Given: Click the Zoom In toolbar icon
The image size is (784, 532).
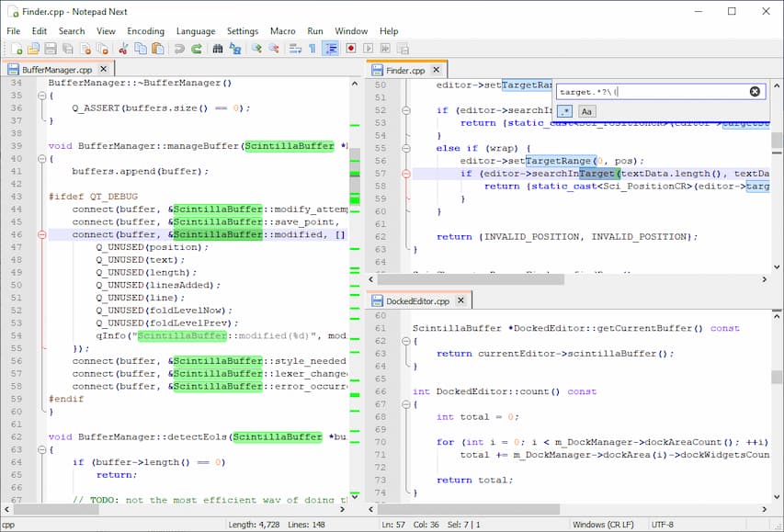Looking at the screenshot, I should point(256,49).
